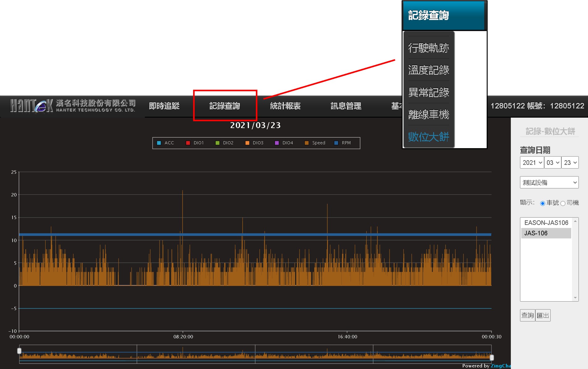Open the day 23 dropdown
The image size is (588, 369).
tap(570, 163)
